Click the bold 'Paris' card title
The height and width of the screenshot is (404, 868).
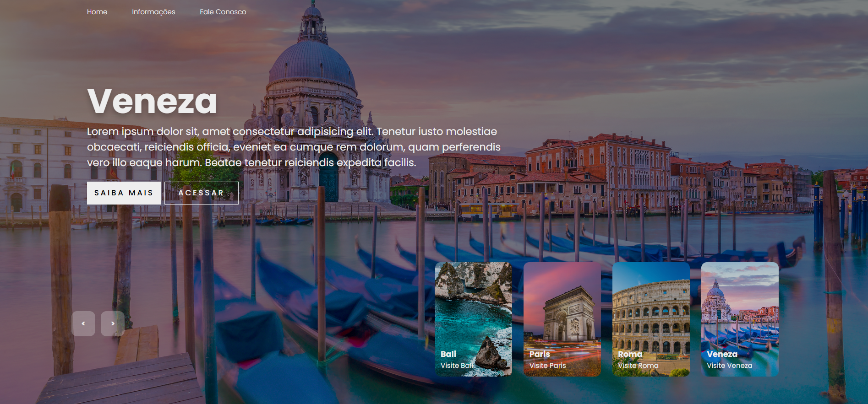[540, 354]
